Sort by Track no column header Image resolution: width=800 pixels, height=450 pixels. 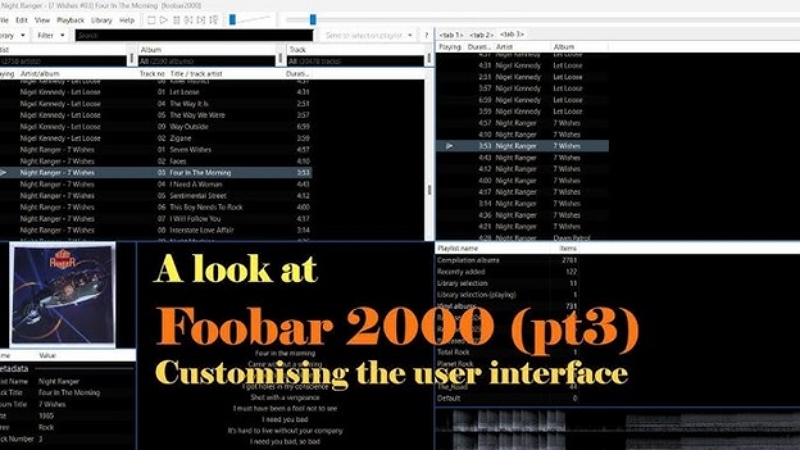[x=152, y=74]
